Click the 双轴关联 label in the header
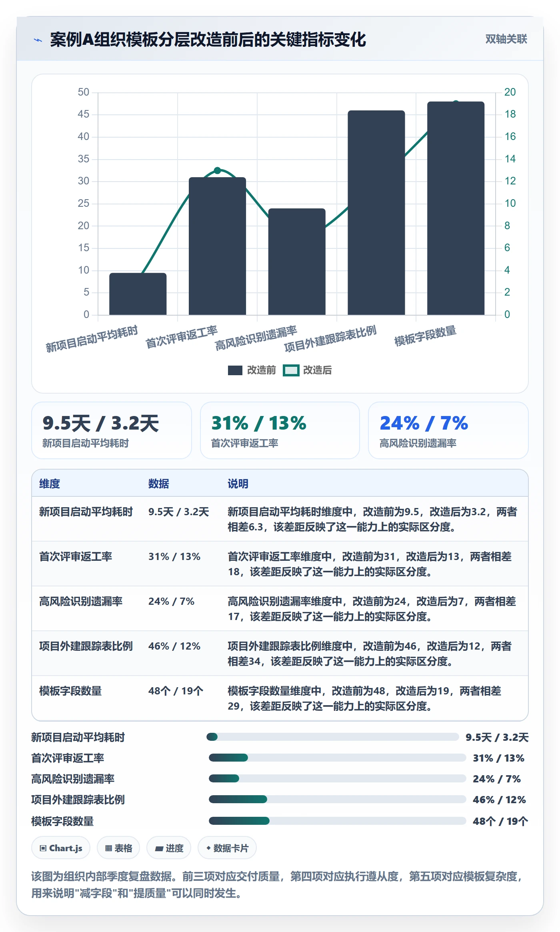The image size is (560, 932). click(506, 39)
